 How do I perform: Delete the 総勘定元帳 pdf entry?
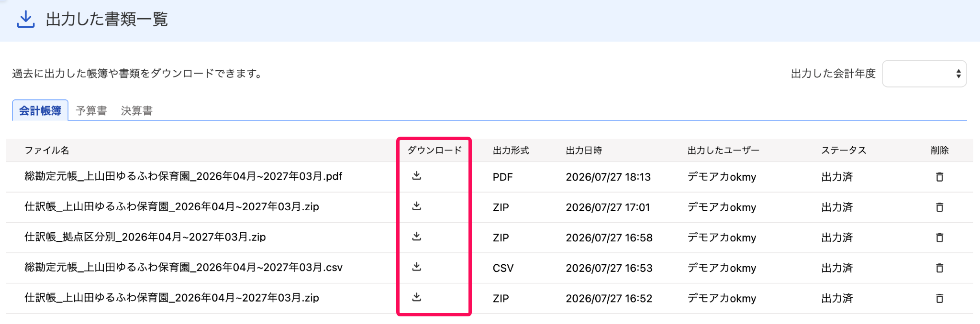tap(939, 177)
